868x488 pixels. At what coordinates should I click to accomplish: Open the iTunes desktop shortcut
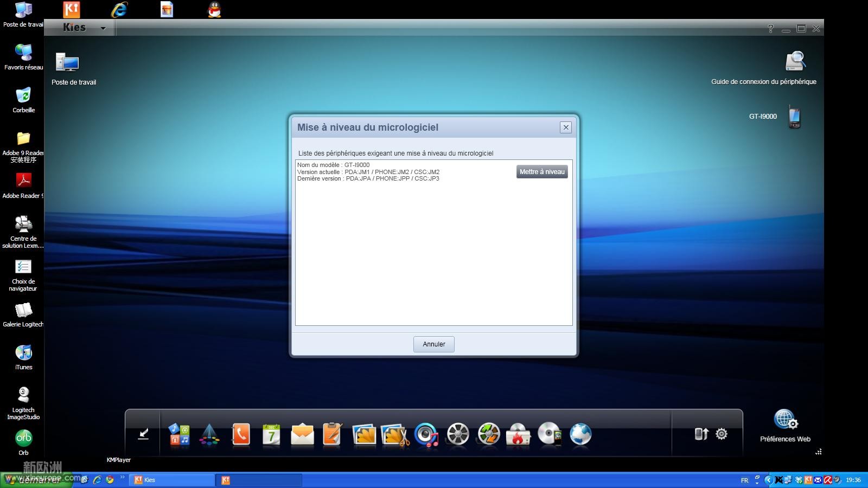[23, 352]
